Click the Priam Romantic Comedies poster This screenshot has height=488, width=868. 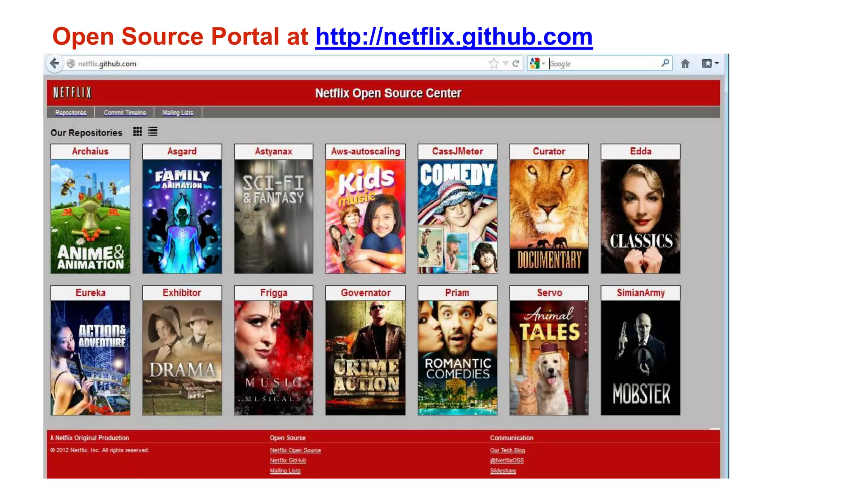[457, 358]
